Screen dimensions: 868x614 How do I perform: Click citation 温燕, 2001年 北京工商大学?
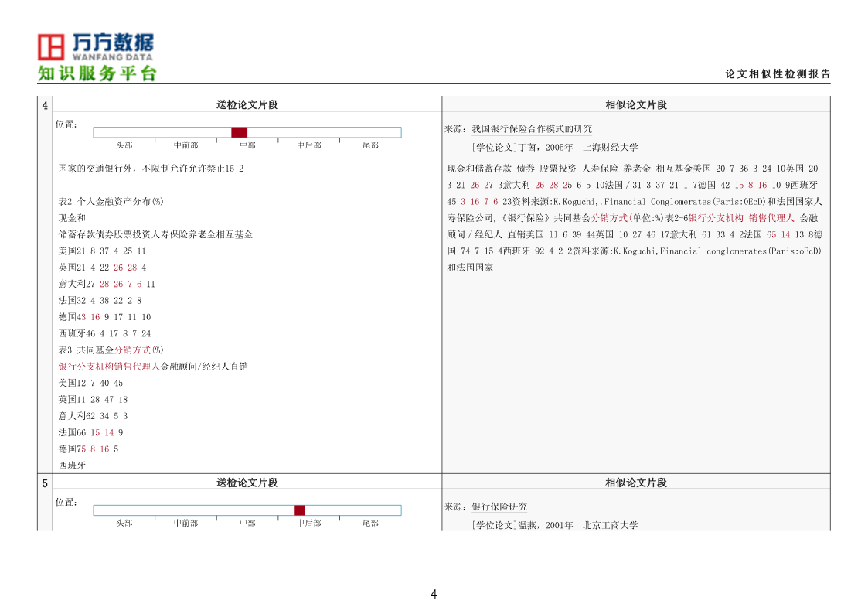[x=555, y=525]
